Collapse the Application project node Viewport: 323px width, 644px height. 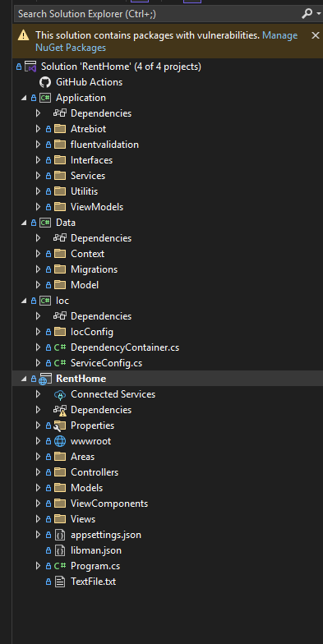23,98
